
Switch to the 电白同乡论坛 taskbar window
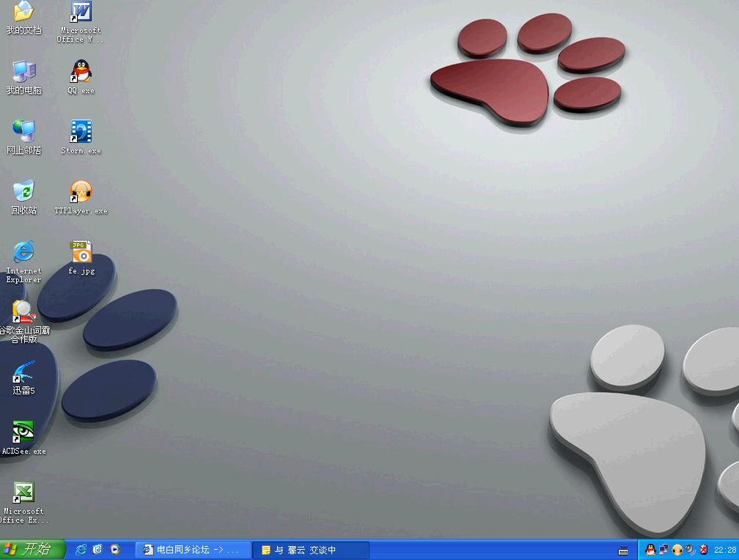193,550
